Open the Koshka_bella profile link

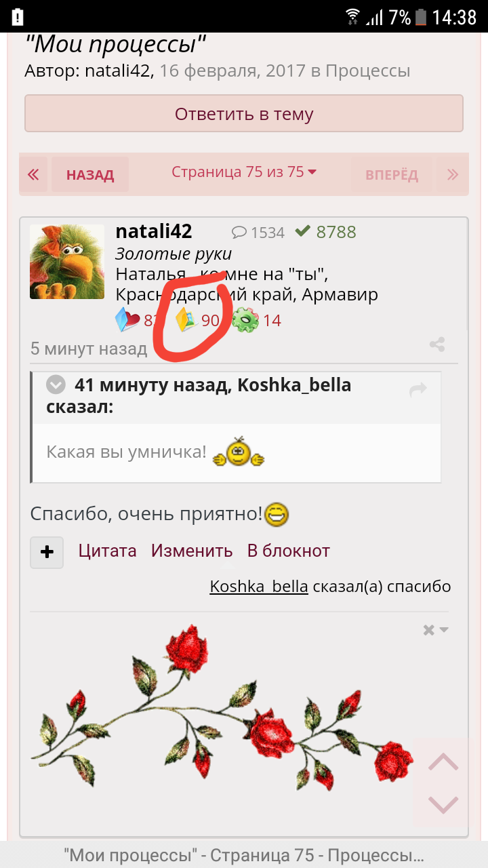point(259,587)
